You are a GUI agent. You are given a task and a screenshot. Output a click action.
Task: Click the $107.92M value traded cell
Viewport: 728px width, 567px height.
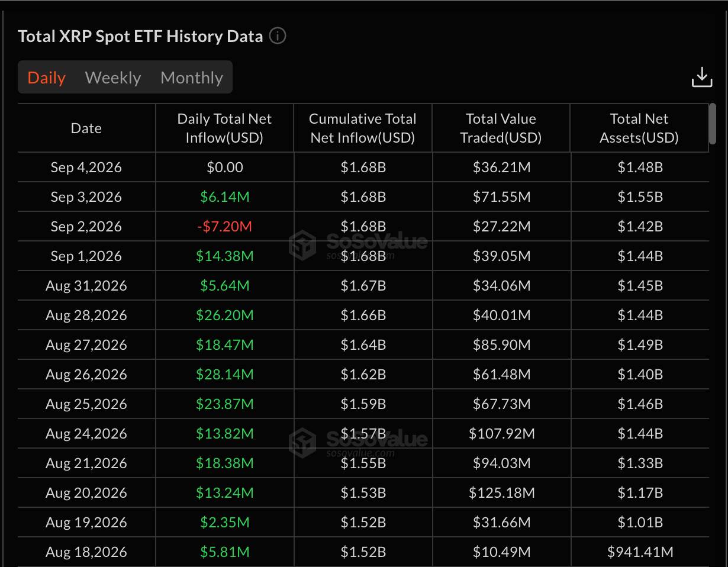[x=501, y=433]
